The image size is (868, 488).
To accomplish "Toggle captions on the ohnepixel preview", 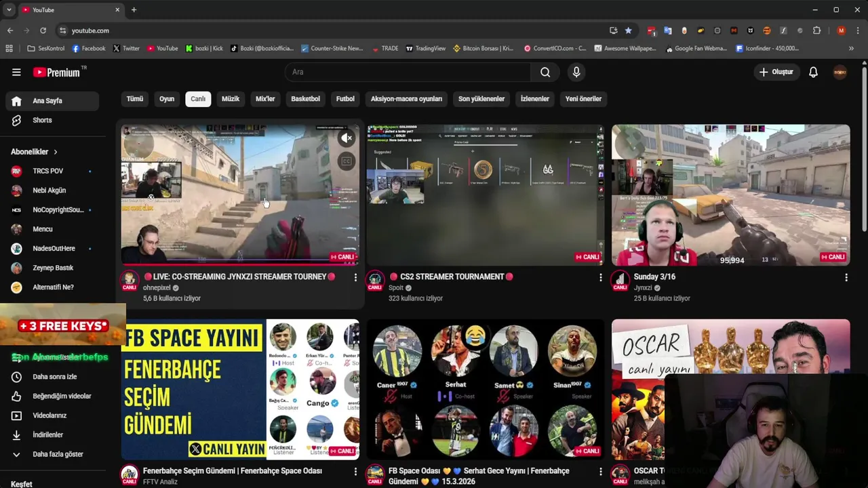I will [x=347, y=161].
